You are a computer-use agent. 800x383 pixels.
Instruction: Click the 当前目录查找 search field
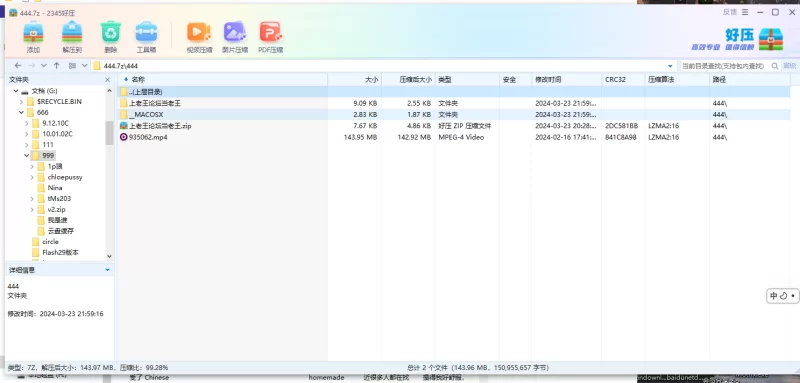tap(724, 66)
